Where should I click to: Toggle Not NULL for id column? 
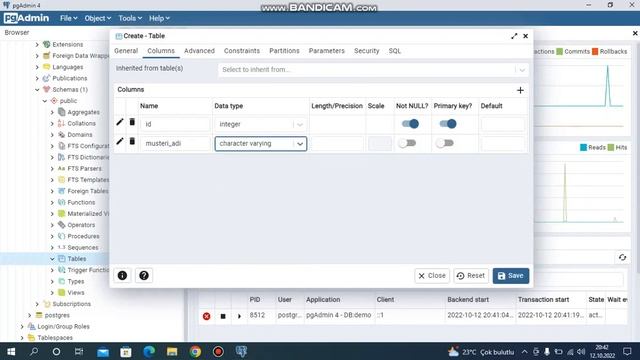(410, 124)
